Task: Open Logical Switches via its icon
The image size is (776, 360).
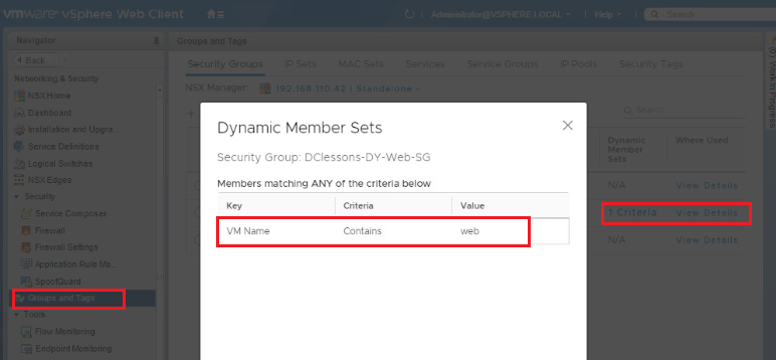Action: coord(19,163)
